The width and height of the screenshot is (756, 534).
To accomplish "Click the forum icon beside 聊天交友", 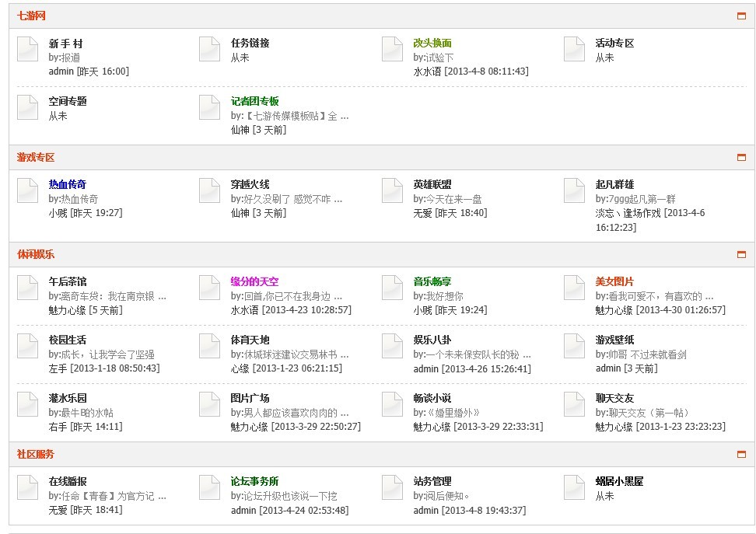I will pyautogui.click(x=575, y=404).
